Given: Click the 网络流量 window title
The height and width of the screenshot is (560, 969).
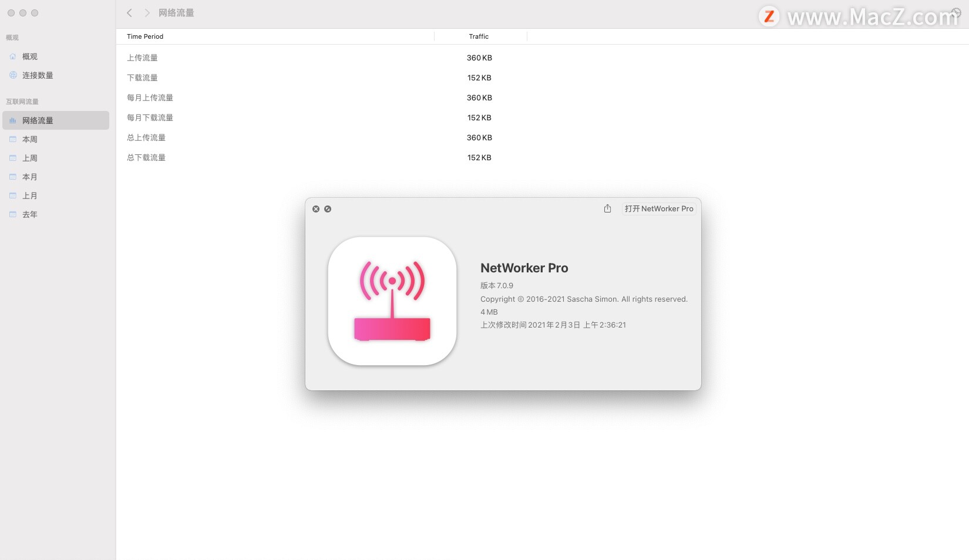Looking at the screenshot, I should click(x=176, y=13).
